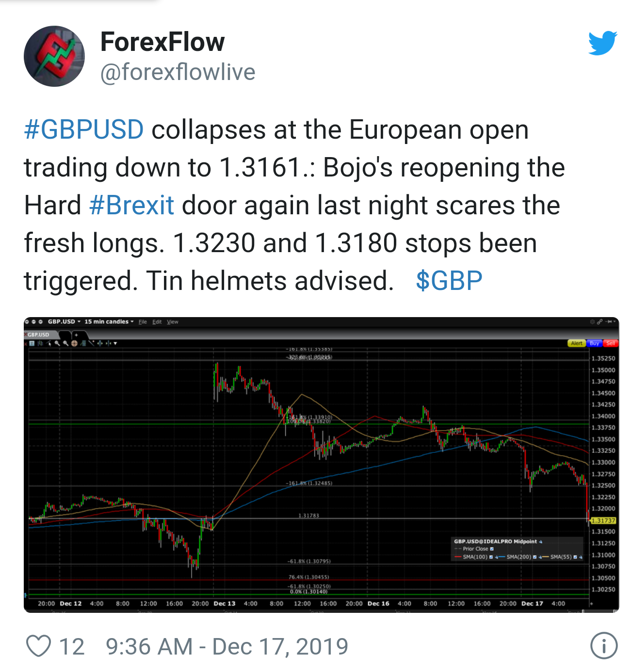Click the red Sell button on chart
Viewport: 632px width, 672px height.
[x=611, y=343]
